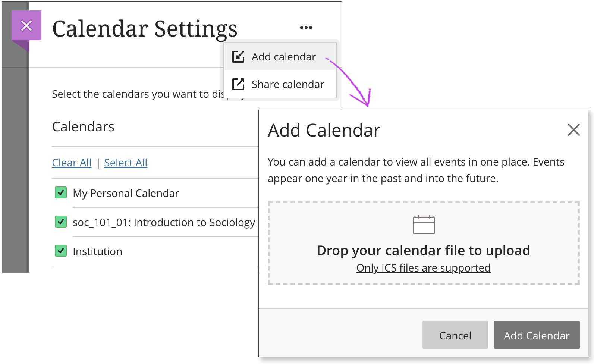
Task: Click the Institution calendar label
Action: pos(97,251)
